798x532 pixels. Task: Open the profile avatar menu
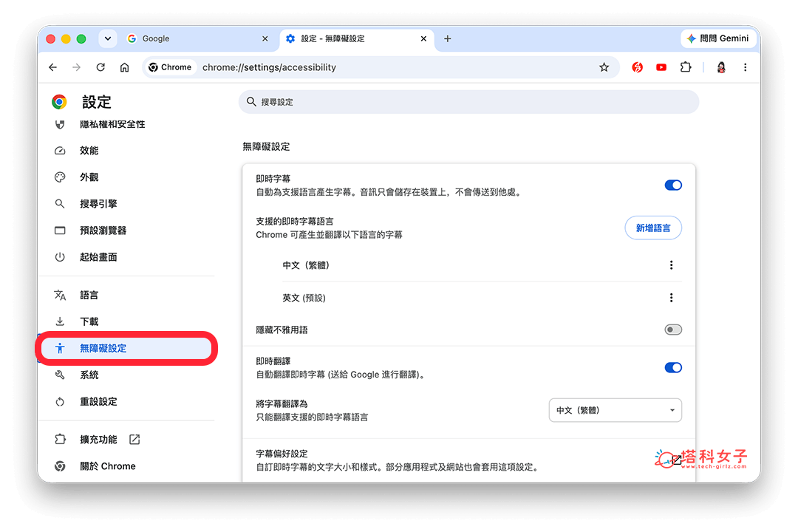721,67
